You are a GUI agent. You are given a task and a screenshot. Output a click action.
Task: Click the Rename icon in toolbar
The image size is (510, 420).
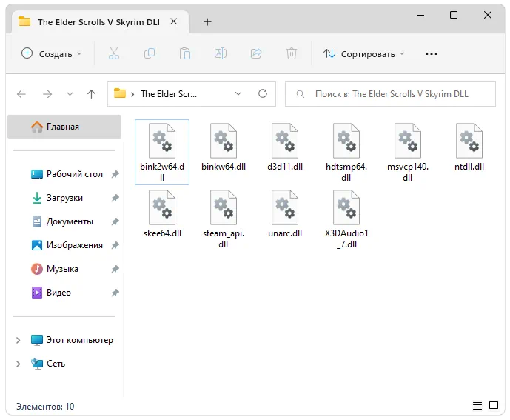pos(220,53)
